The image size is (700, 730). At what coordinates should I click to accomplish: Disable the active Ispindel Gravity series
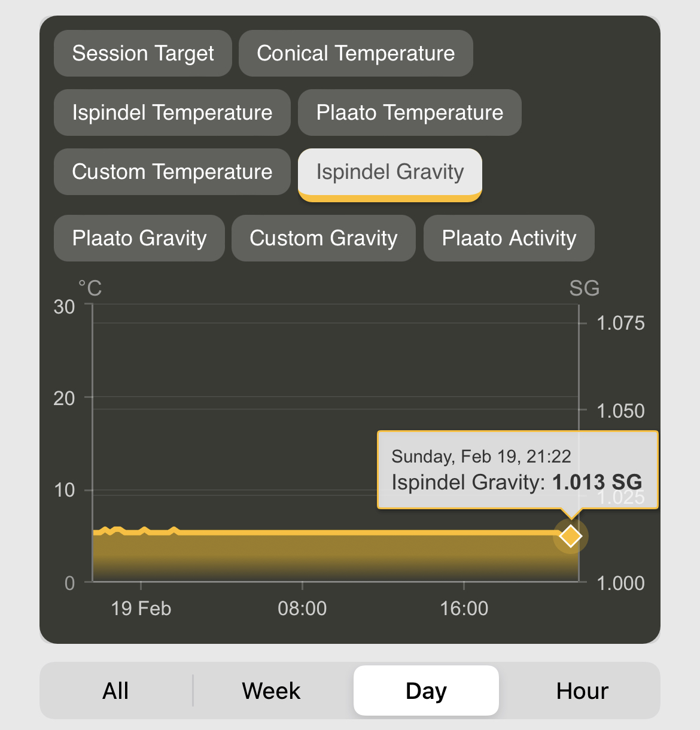(389, 172)
